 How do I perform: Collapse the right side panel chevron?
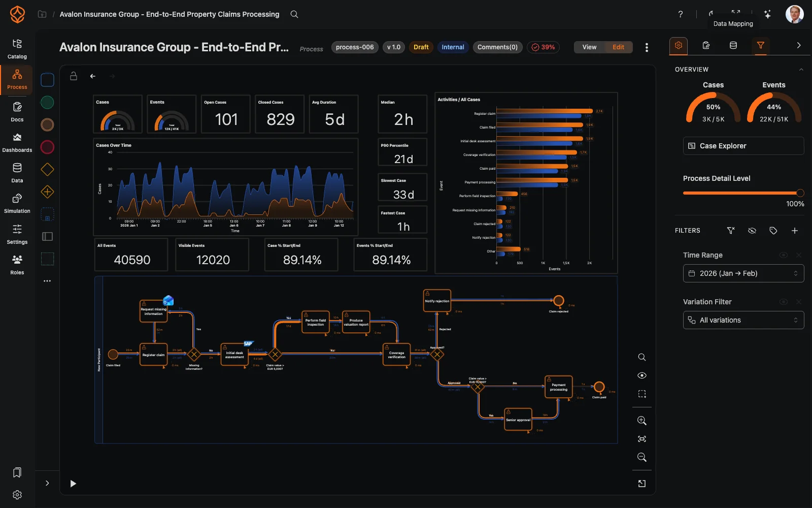click(799, 45)
